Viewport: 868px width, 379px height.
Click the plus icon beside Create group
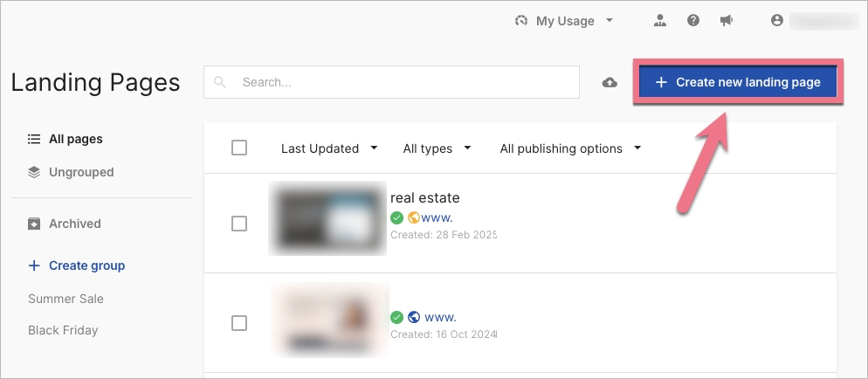coord(34,265)
